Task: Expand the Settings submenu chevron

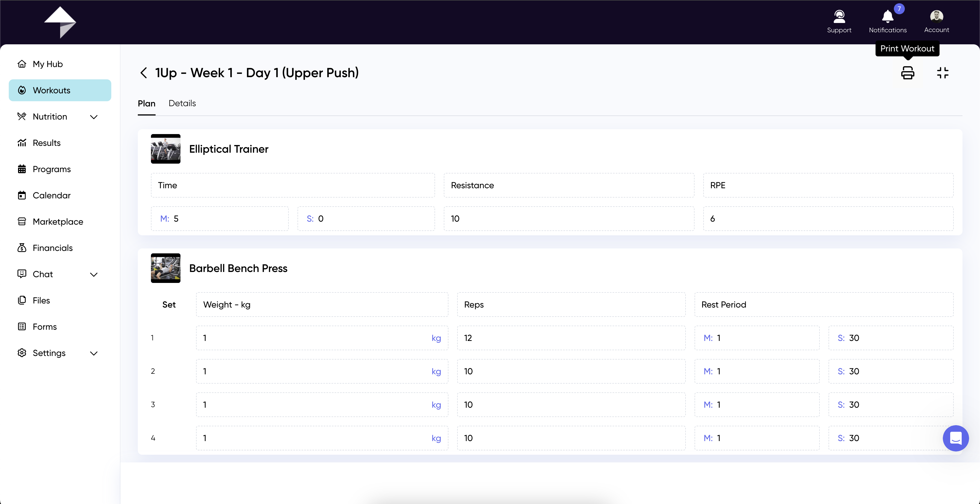Action: [x=94, y=353]
